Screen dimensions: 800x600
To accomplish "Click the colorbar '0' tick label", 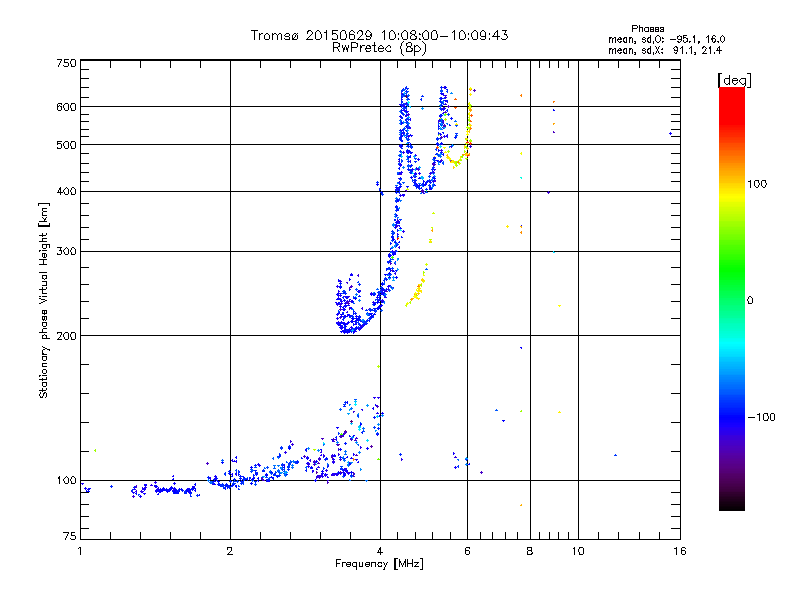I will pos(750,301).
